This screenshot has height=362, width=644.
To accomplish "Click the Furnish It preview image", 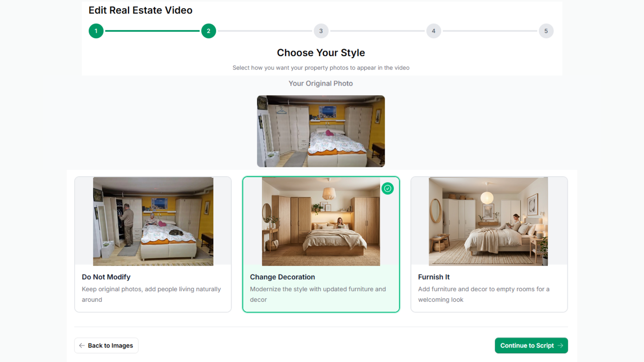I will coord(488,222).
